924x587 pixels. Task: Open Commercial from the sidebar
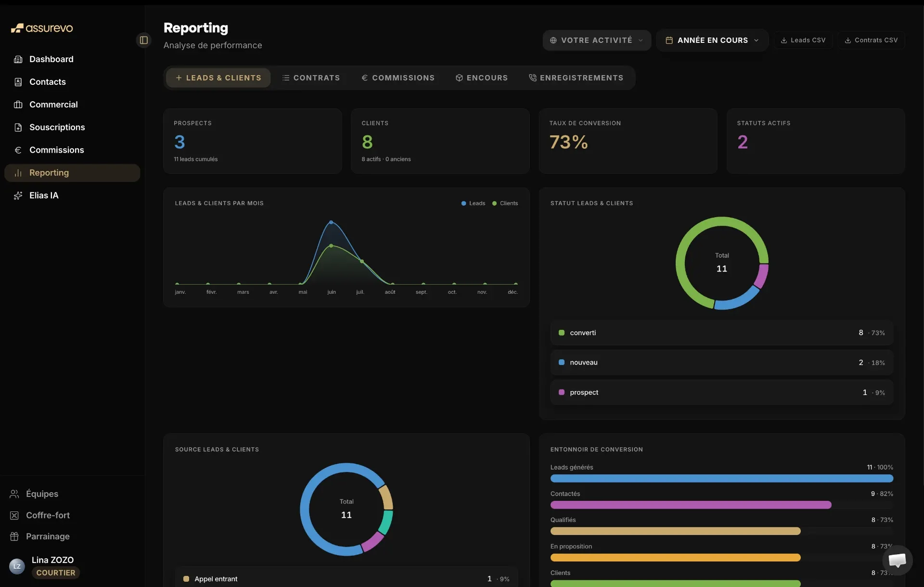[x=72, y=104]
